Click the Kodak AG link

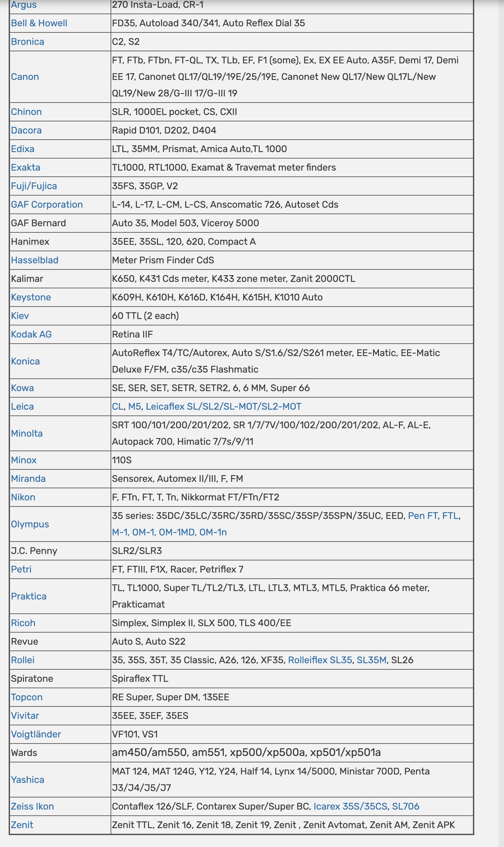pyautogui.click(x=31, y=334)
